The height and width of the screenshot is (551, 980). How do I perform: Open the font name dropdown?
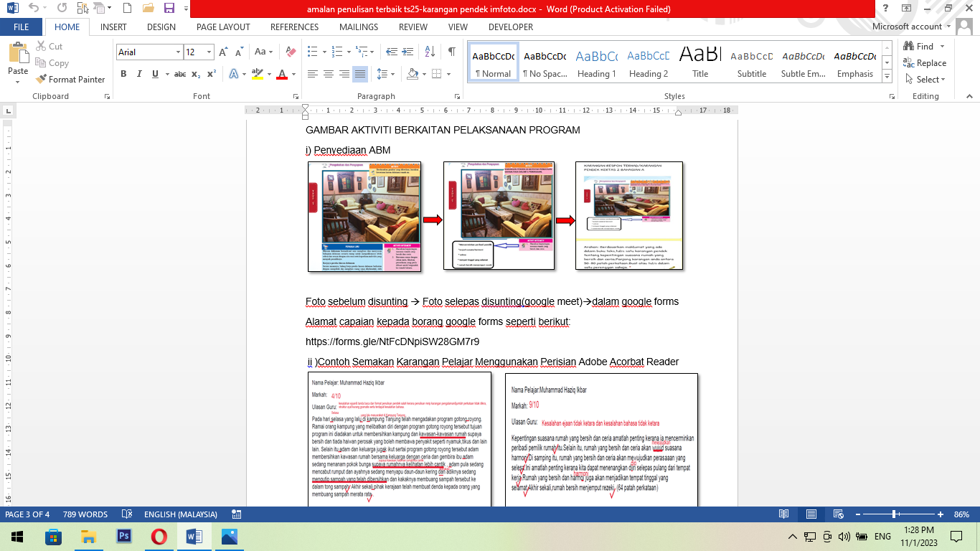178,52
